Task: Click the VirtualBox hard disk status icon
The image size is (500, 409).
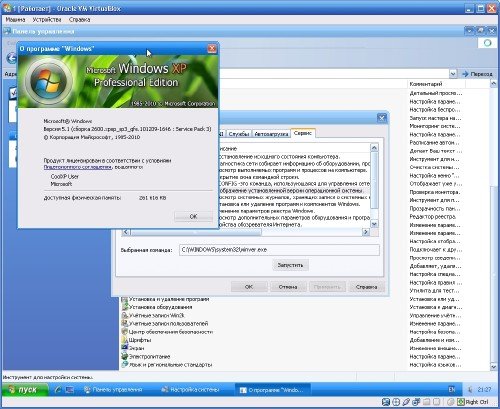Action: point(386,402)
